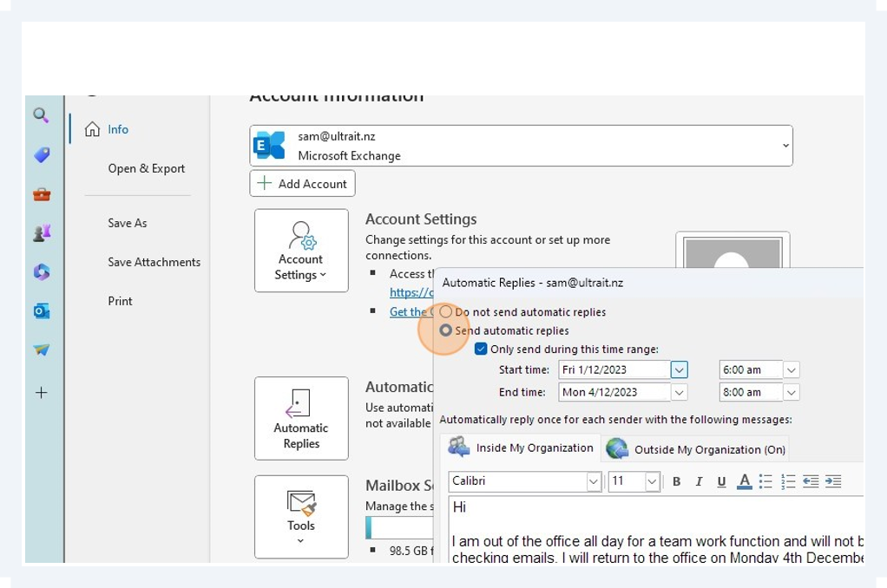Open the Info menu item
Image resolution: width=887 pixels, height=588 pixels.
[118, 129]
